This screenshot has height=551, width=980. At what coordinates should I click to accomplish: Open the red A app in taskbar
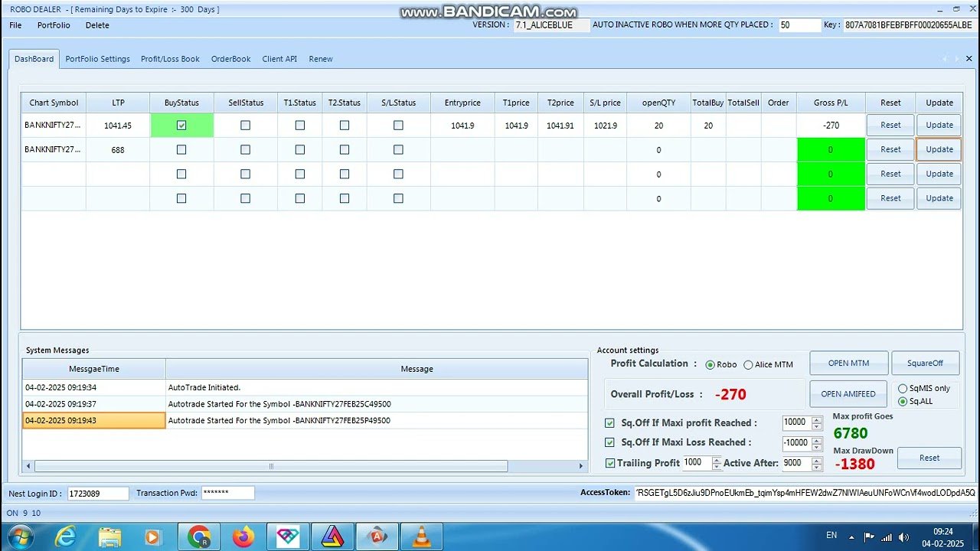377,537
